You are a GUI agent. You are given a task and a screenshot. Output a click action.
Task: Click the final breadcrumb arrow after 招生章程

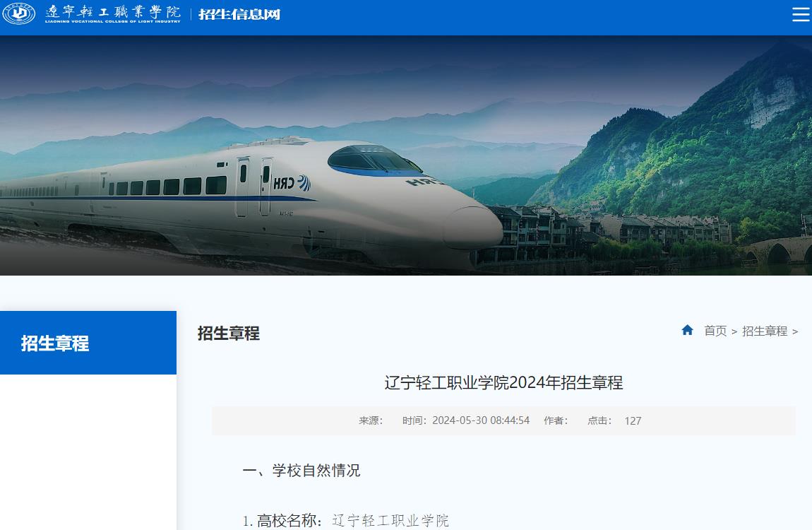point(795,331)
